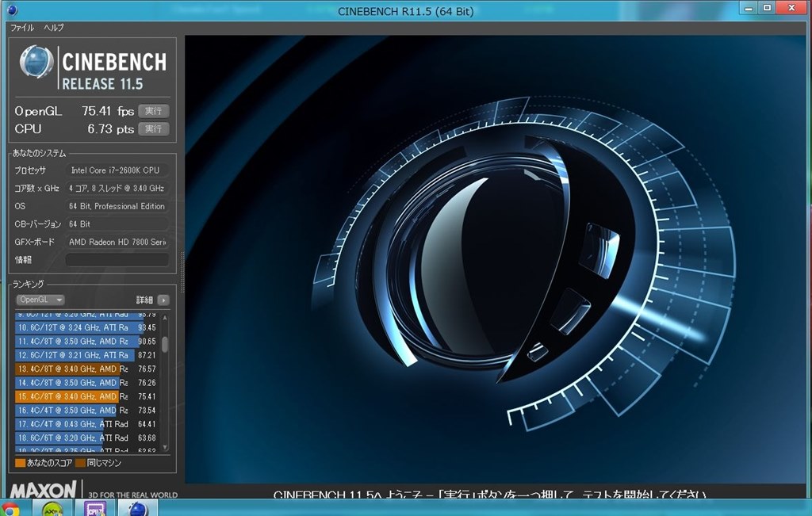Click the MAXON logo
Image resolution: width=812 pixels, height=516 pixels.
44,490
